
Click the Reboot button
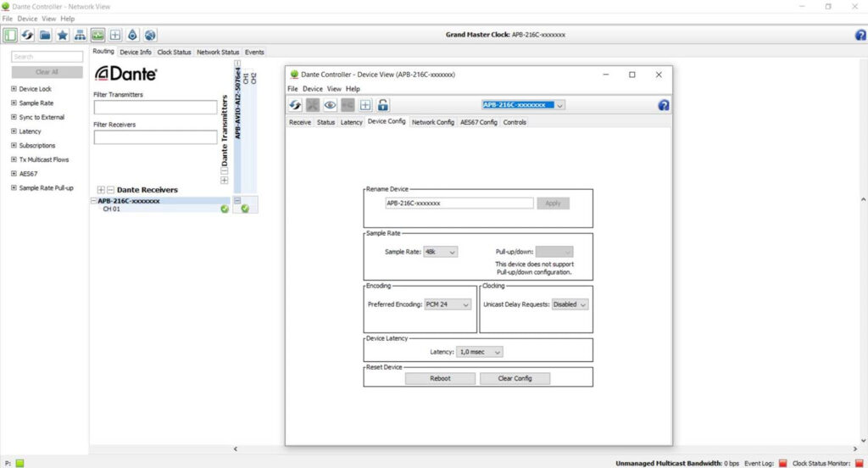click(440, 378)
